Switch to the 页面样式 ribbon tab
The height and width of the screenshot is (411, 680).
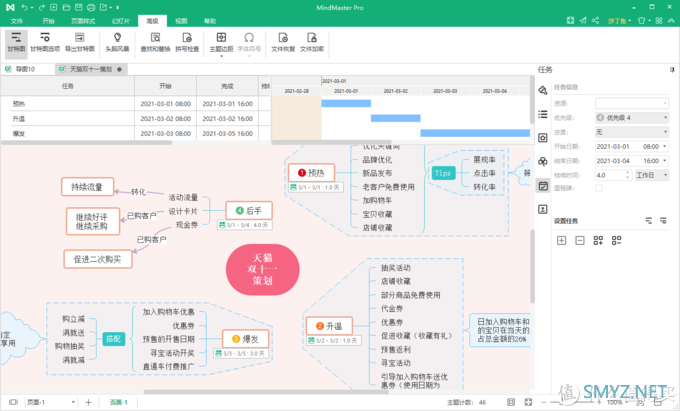tap(83, 21)
